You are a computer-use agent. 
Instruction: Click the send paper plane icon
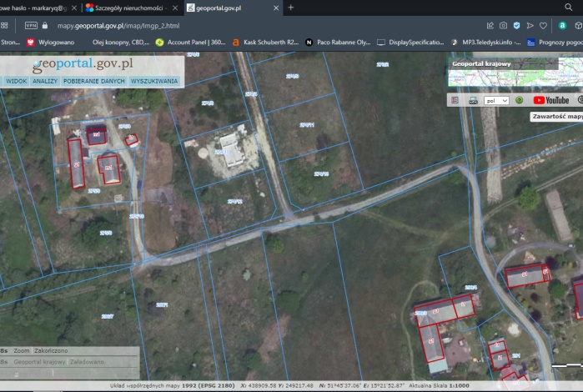coord(530,25)
